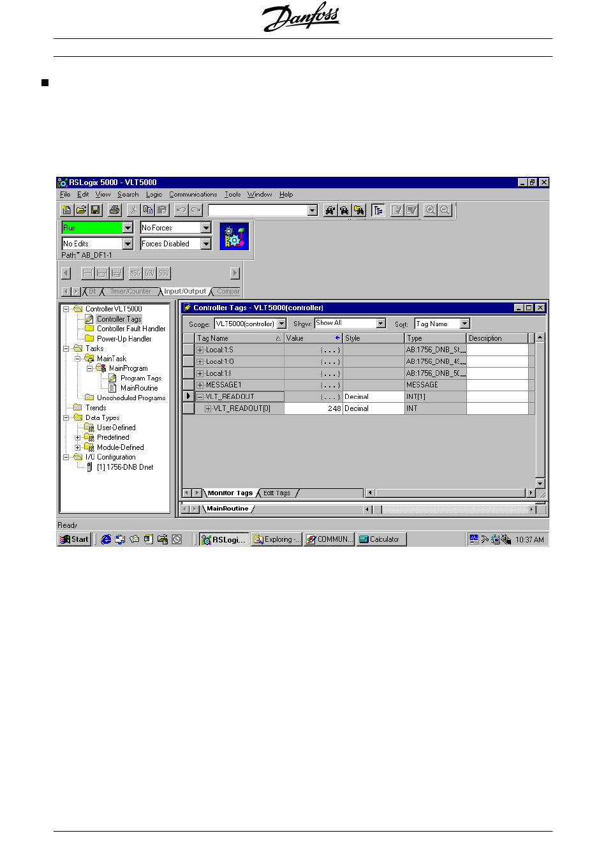The height and width of the screenshot is (868, 606).
Task: Open the toolbar search combo box dropdown
Action: [312, 211]
